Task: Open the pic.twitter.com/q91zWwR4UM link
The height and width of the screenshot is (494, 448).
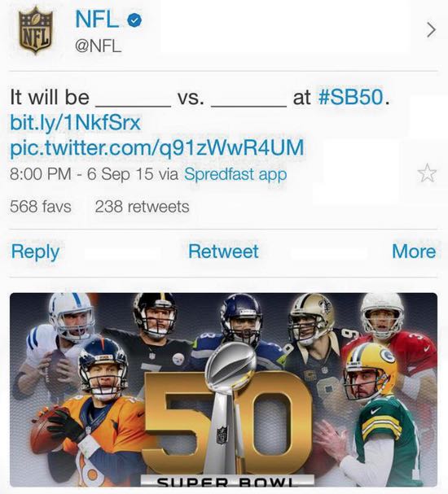Action: (x=157, y=148)
